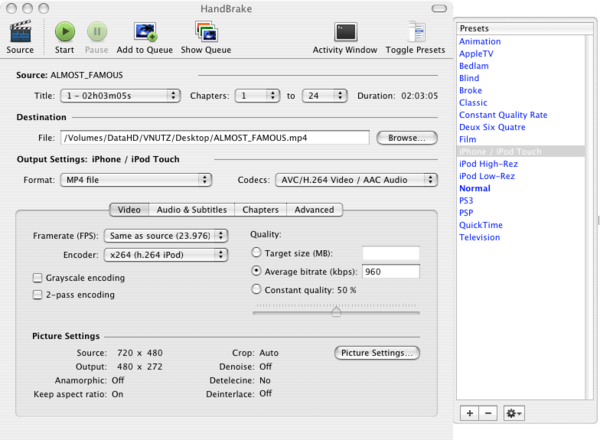The image size is (600, 440).
Task: Switch to the Audio & Subtitles tab
Action: point(192,210)
